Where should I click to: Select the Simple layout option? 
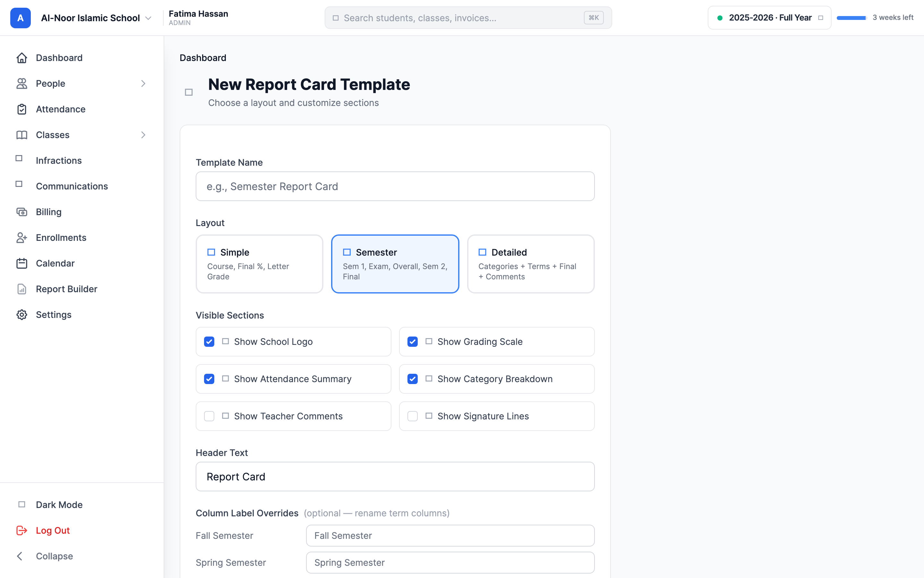pos(259,264)
